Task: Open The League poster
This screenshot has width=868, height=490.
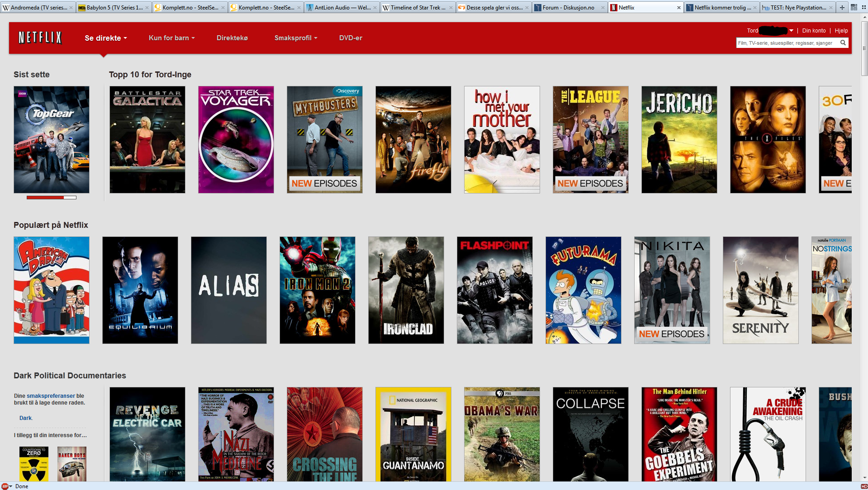Action: click(591, 140)
